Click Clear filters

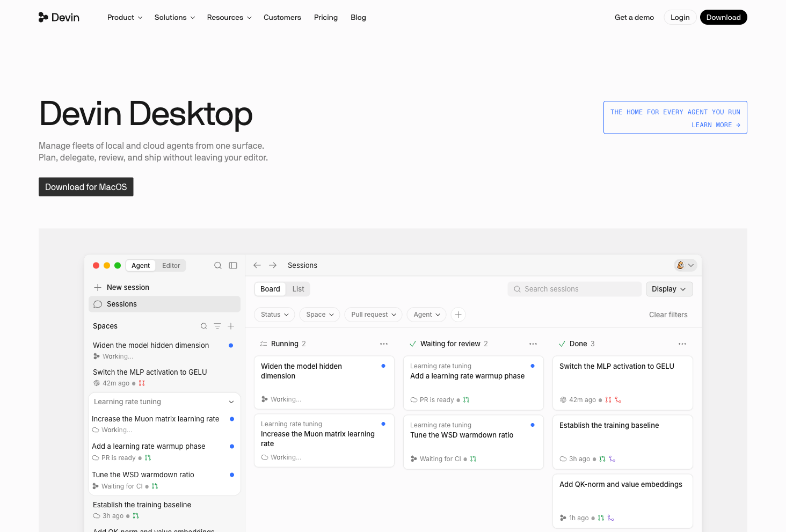pos(668,315)
